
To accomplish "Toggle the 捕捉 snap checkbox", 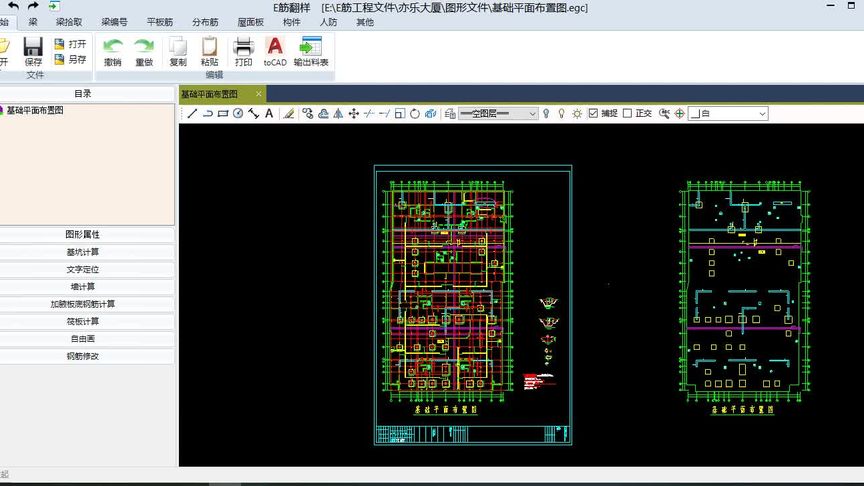I will pos(593,113).
